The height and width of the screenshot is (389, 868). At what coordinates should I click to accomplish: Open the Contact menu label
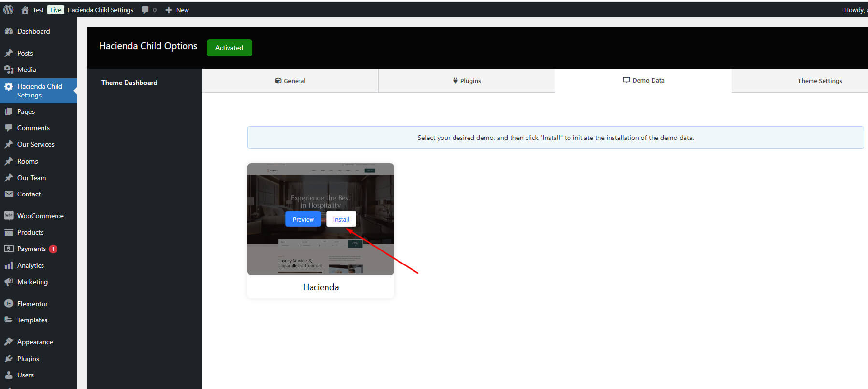pyautogui.click(x=29, y=194)
